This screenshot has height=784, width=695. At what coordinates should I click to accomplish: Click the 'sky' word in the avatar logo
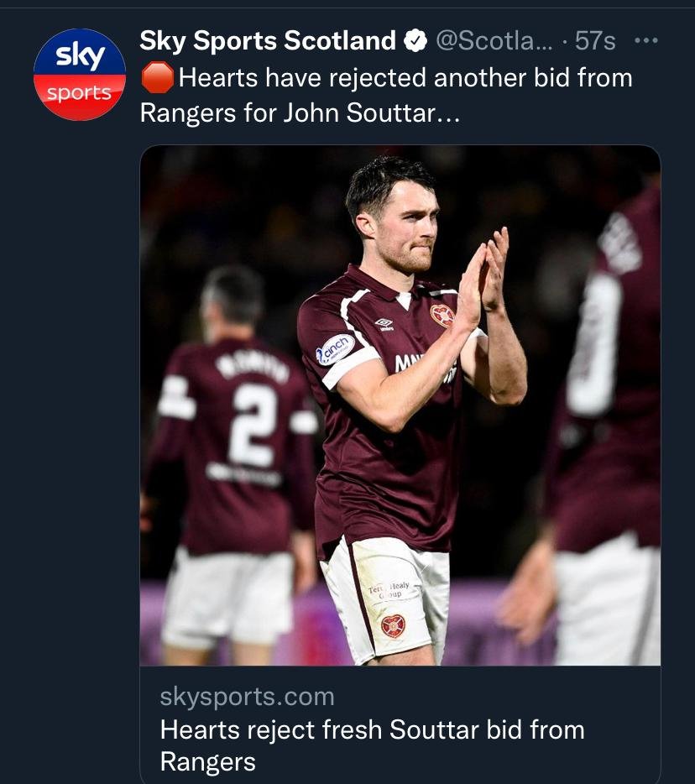click(x=81, y=55)
